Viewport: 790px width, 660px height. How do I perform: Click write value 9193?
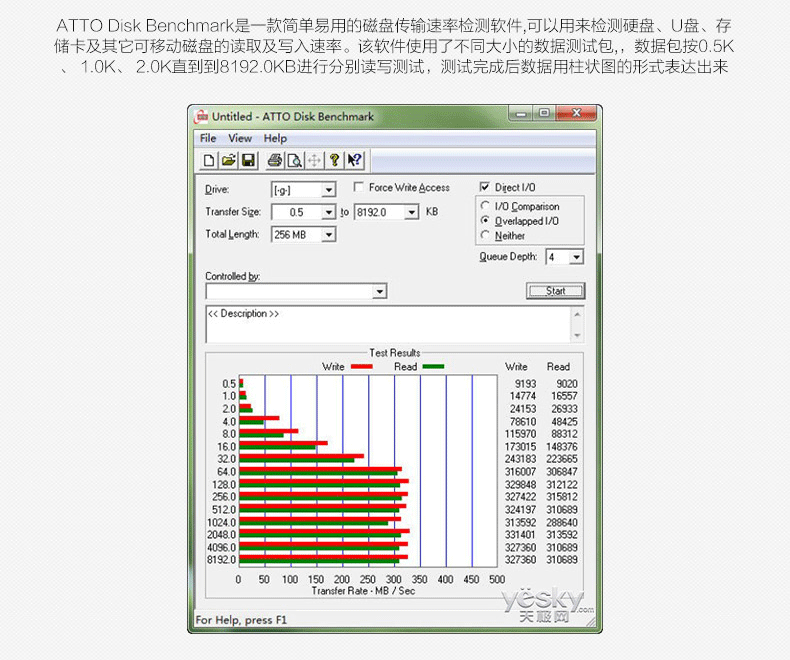point(525,384)
